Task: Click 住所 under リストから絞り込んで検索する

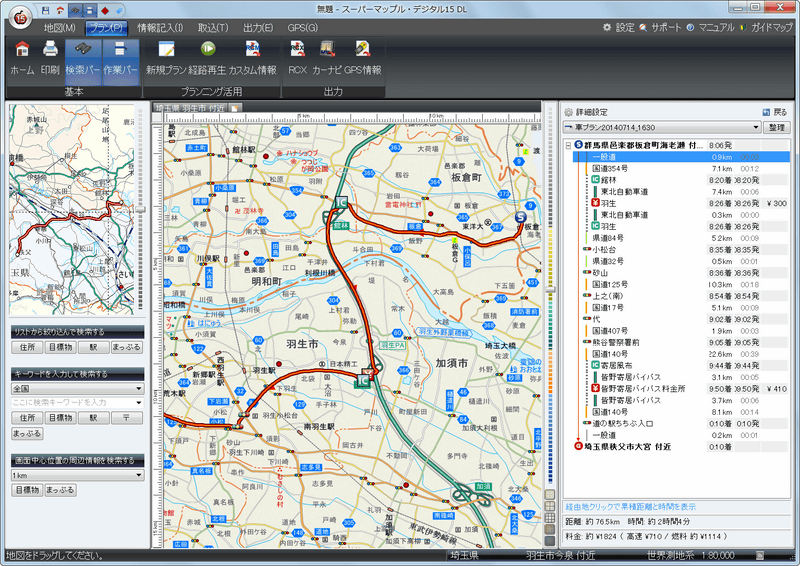Action: point(28,347)
